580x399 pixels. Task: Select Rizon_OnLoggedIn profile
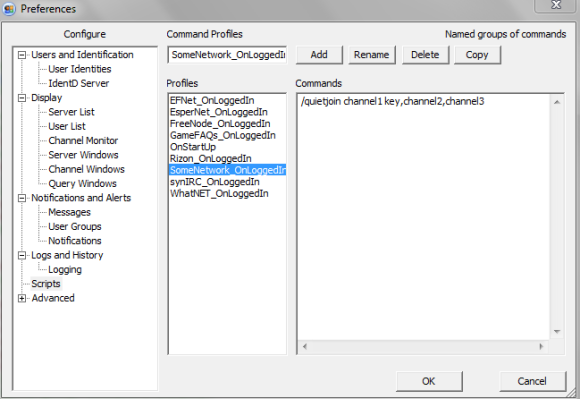click(227, 159)
